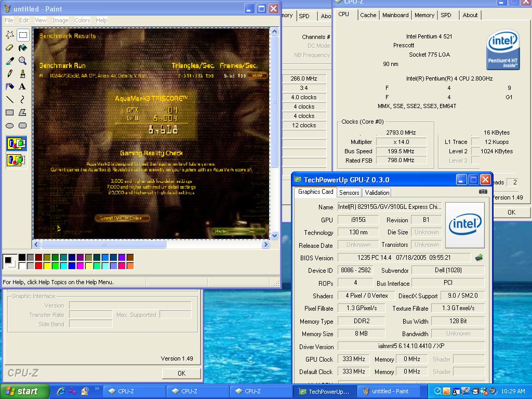Switch to the Sensors tab in GPU-Z
The height and width of the screenshot is (399, 532).
coord(349,193)
